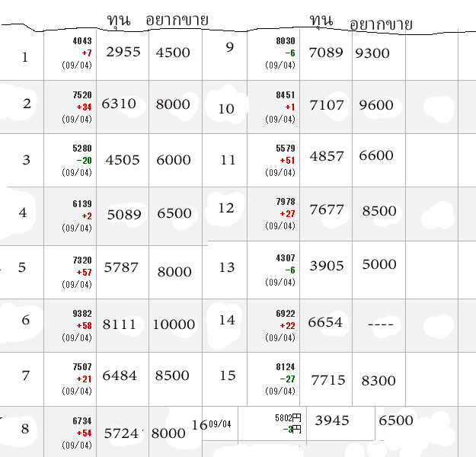Viewport: 476px width, 457px height.
Task: Select the asking price 4500
Action: pyautogui.click(x=173, y=52)
